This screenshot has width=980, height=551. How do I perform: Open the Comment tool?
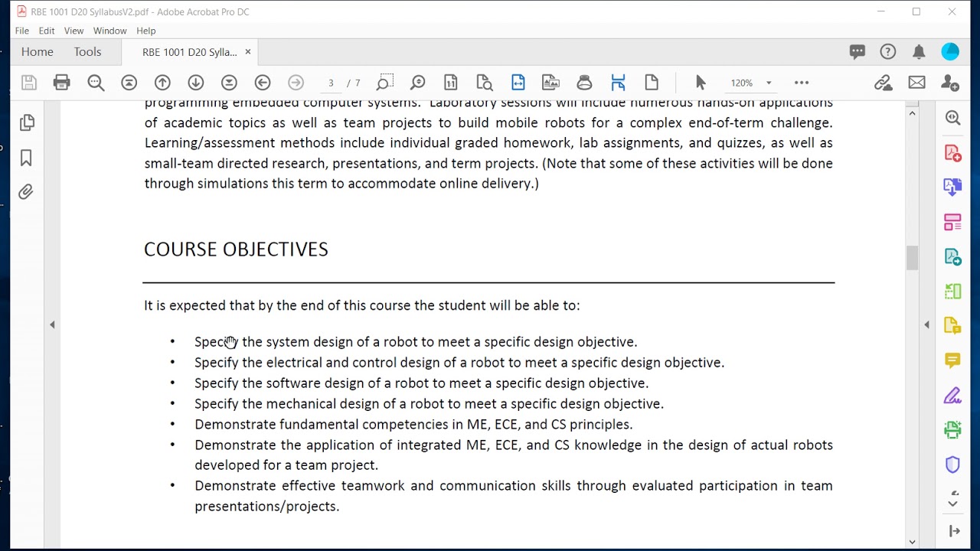click(x=952, y=360)
